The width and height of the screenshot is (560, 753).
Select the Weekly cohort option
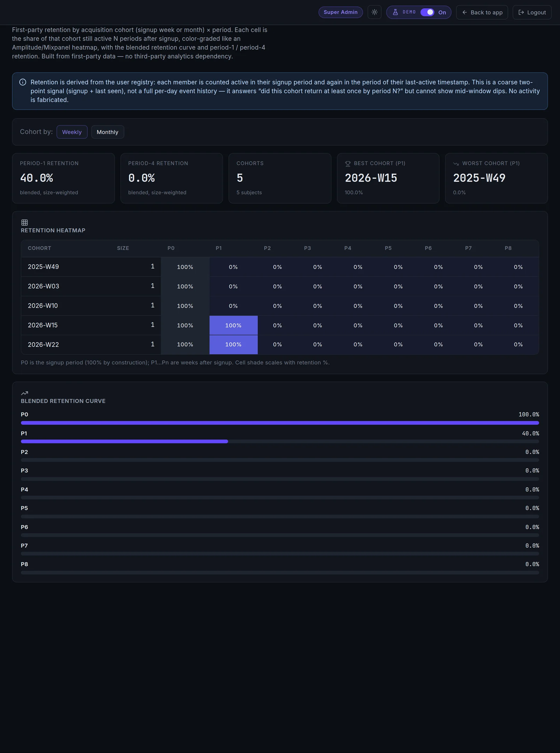point(72,132)
